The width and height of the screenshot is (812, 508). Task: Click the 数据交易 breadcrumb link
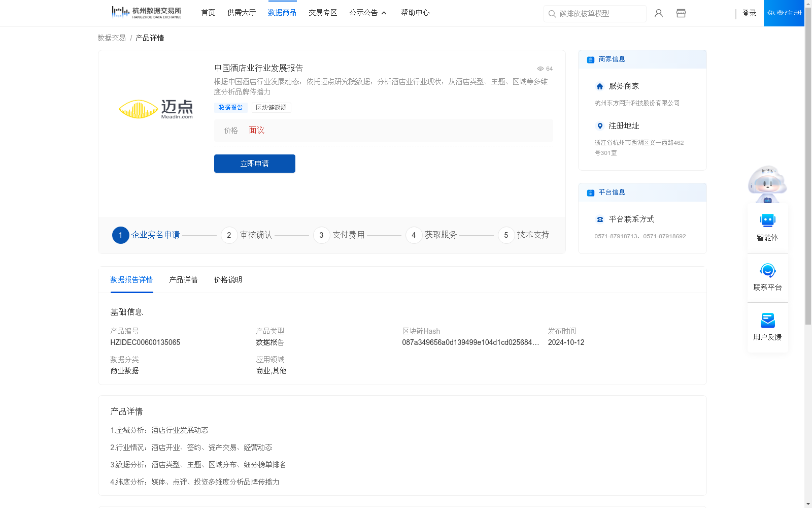click(112, 38)
